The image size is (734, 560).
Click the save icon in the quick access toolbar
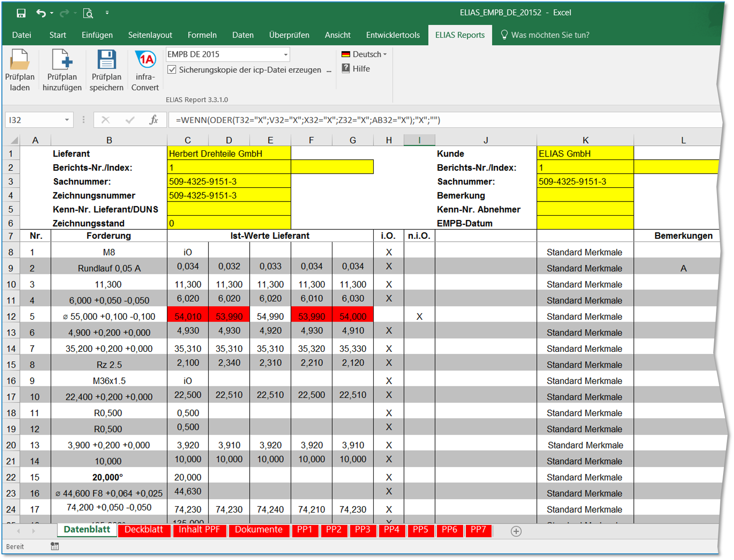coord(21,13)
